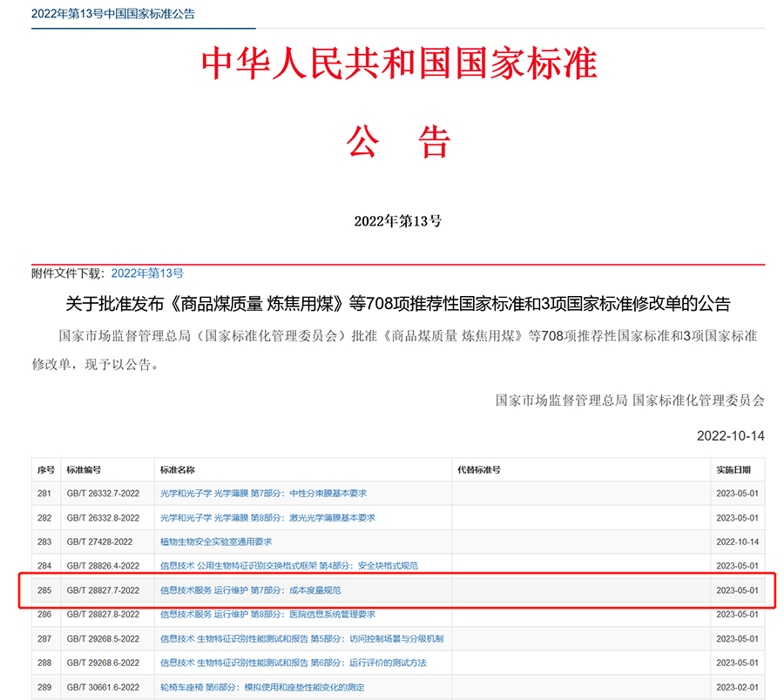Select the GB/T 27428-2022 standard number cell
Viewport: 784px width, 700px height.
point(99,542)
